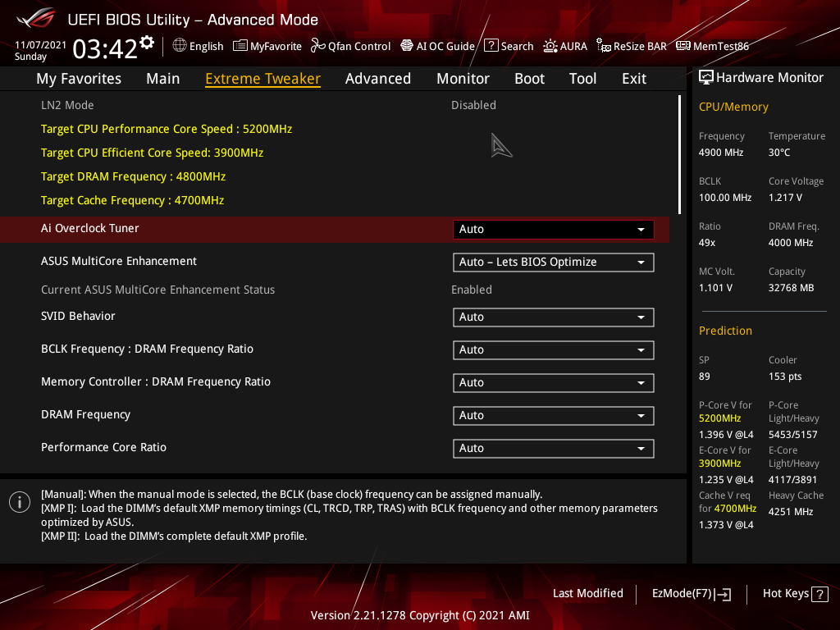The image size is (840, 630).
Task: Click the Last Modified button
Action: tap(588, 594)
